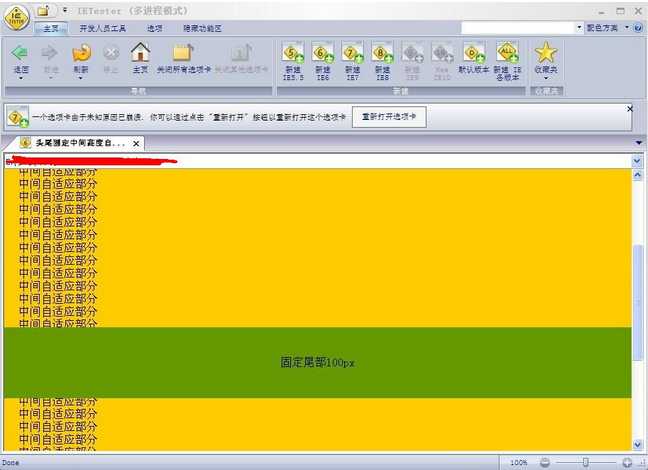Click the vertical scrollbar thumb
Image resolution: width=648 pixels, height=470 pixels.
coord(638,302)
